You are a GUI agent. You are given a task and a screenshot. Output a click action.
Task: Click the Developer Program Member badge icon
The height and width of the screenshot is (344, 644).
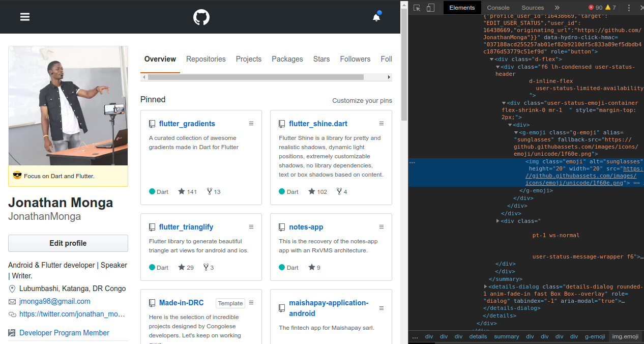coord(12,333)
